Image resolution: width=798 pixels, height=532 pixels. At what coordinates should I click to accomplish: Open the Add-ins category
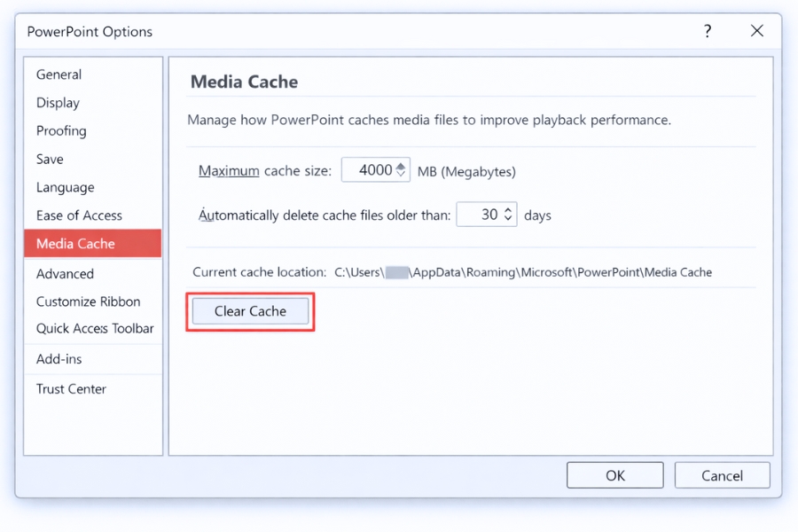tap(59, 359)
